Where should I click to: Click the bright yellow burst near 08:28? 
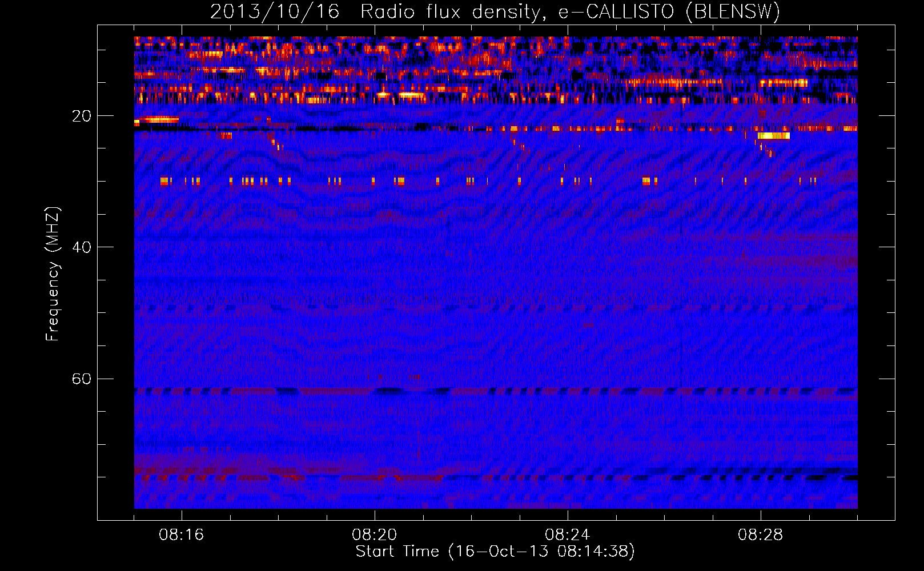pyautogui.click(x=773, y=136)
